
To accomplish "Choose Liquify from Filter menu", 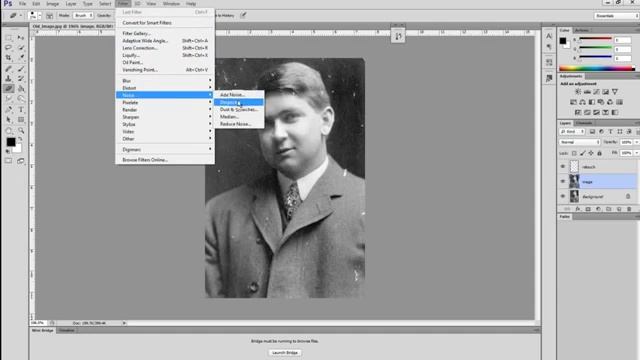I will (165, 55).
